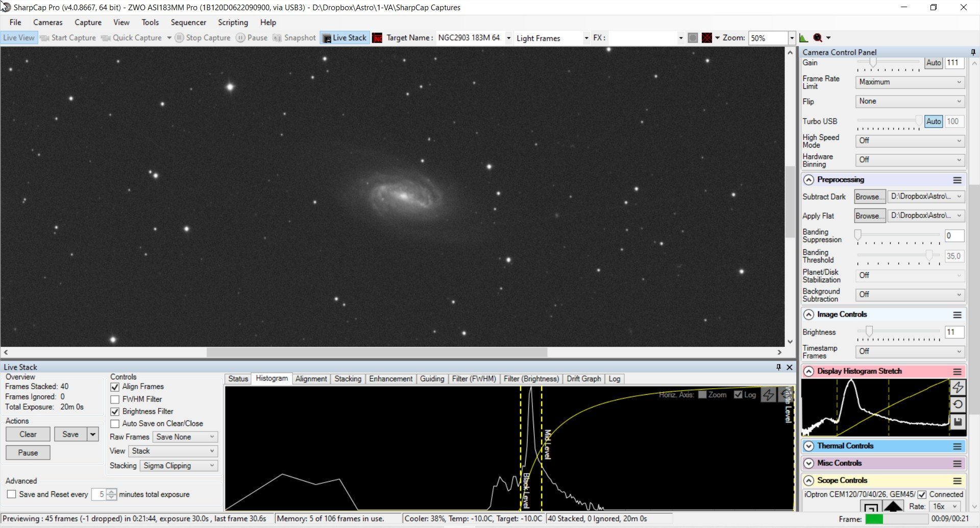Toggle the histogram Zoom checkbox
This screenshot has width=980, height=528.
(702, 395)
